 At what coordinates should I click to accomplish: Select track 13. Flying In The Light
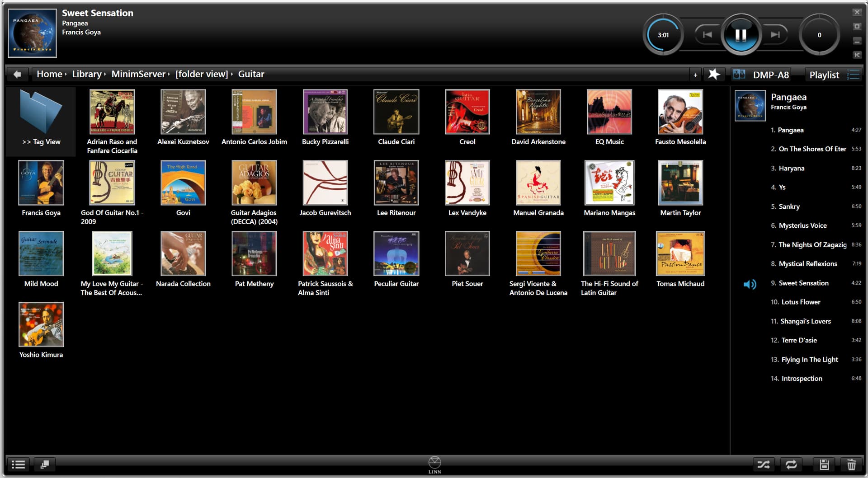coord(798,360)
